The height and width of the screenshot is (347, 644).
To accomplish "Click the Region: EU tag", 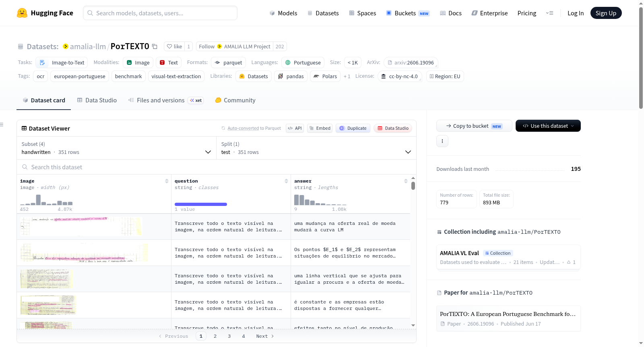I will (445, 76).
